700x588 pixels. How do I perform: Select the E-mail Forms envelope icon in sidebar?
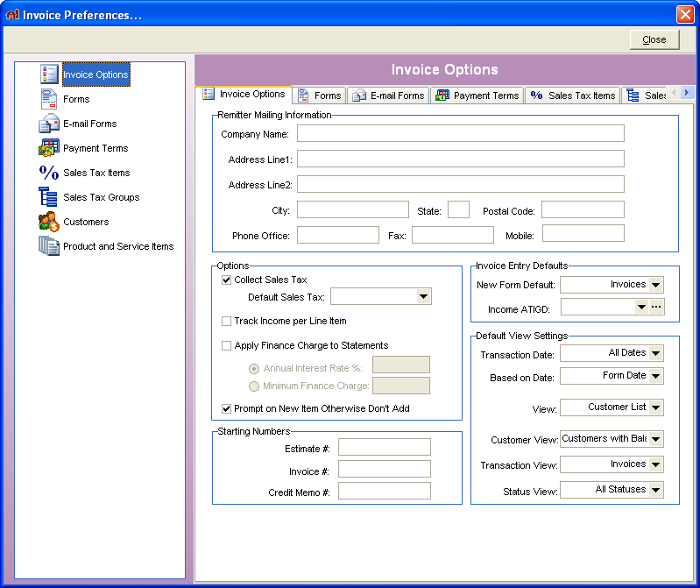click(x=49, y=124)
